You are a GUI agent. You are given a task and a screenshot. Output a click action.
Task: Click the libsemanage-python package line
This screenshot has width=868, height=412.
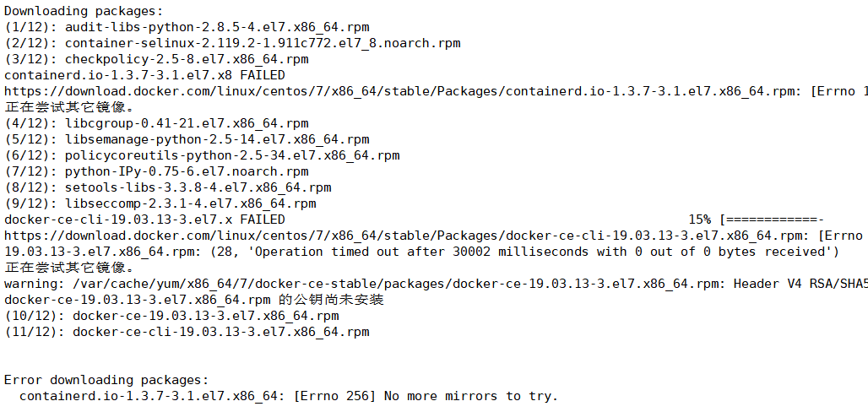[187, 139]
